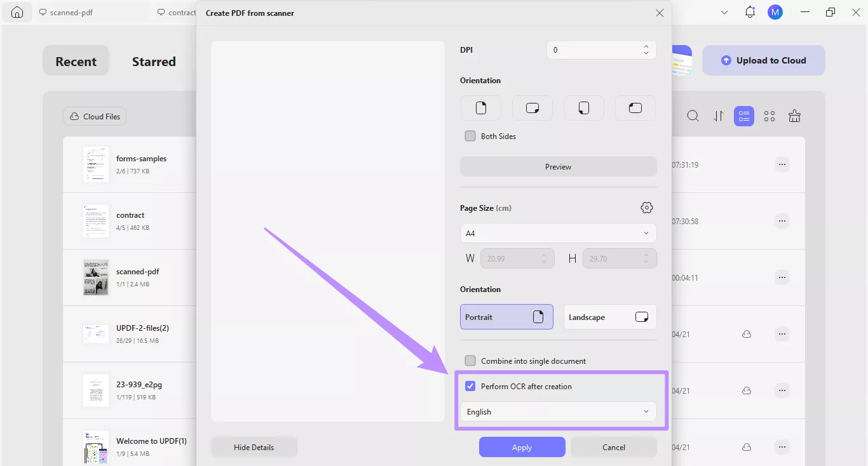Click Hide Details
868x466 pixels.
pyautogui.click(x=254, y=447)
